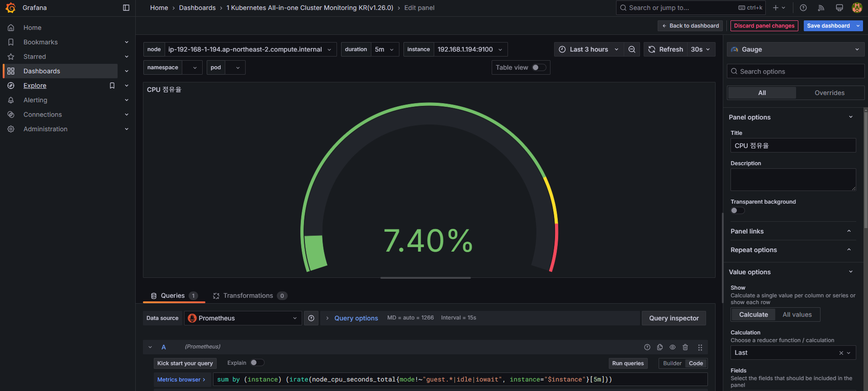
Task: Click the Alerting bell icon
Action: pos(11,100)
